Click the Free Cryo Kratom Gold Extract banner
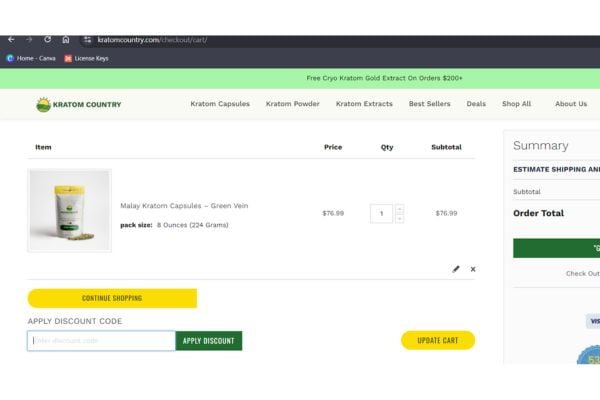 (384, 78)
